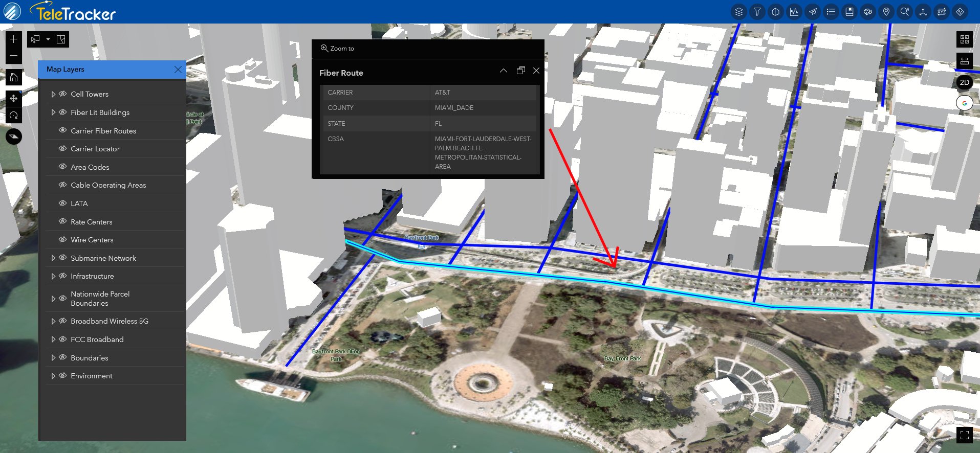Image resolution: width=980 pixels, height=453 pixels.
Task: Toggle visibility of Fiber Lit Buildings layer
Action: (x=63, y=112)
